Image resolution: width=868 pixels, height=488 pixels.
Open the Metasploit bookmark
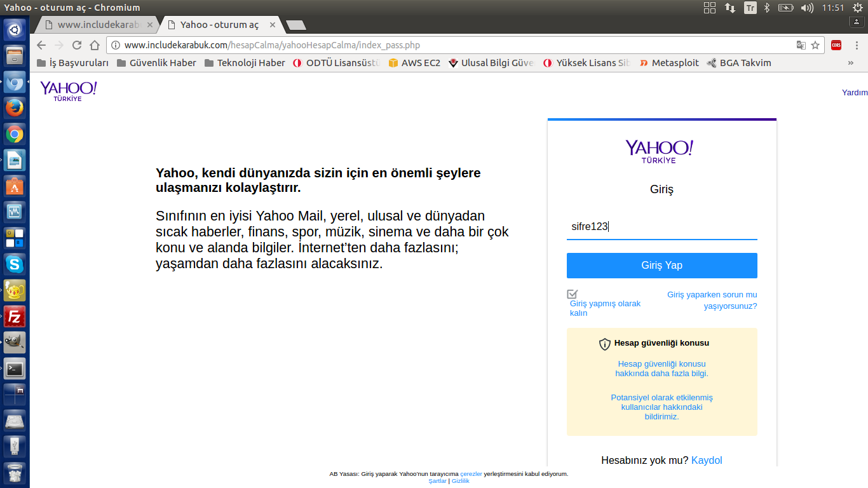(x=669, y=63)
